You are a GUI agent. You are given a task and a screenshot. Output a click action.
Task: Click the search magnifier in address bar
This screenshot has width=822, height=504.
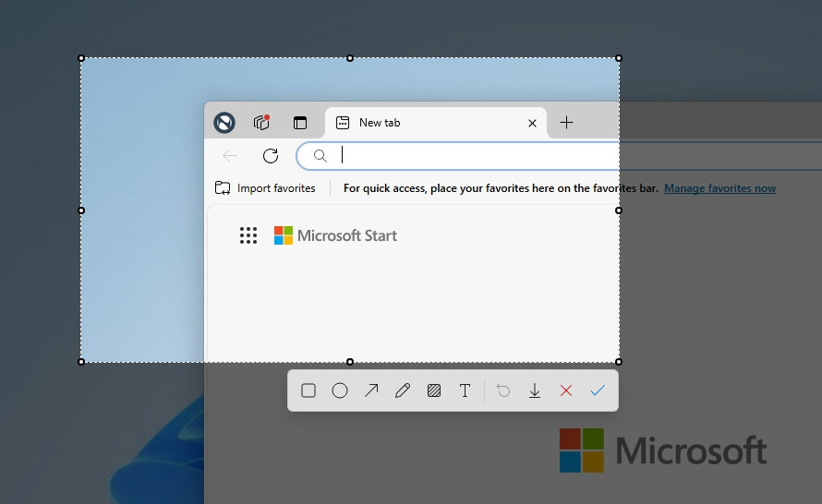(320, 156)
